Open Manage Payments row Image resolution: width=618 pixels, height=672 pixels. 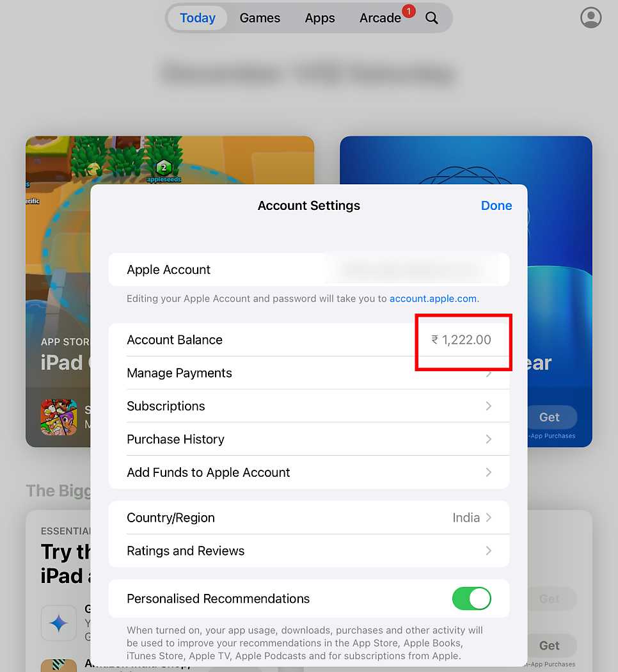pos(309,373)
